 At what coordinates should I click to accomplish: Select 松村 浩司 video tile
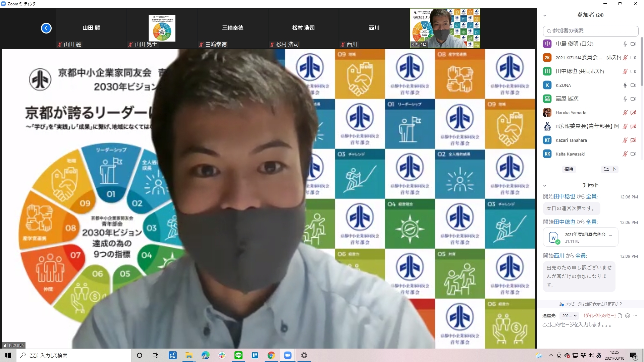pyautogui.click(x=304, y=28)
